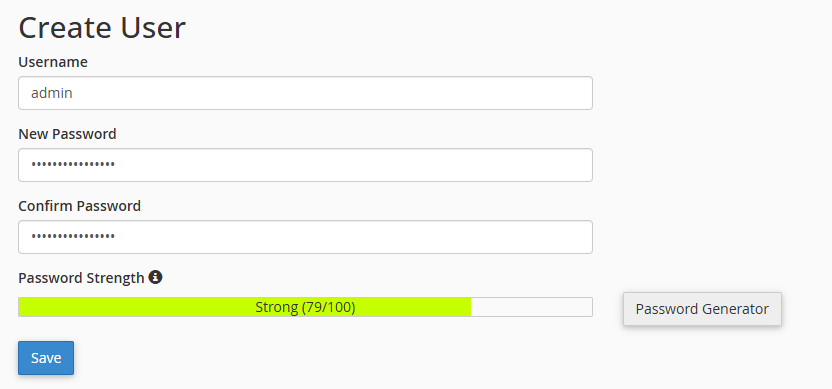Click the Create User heading
Viewport: 832px width, 389px height.
pos(102,28)
